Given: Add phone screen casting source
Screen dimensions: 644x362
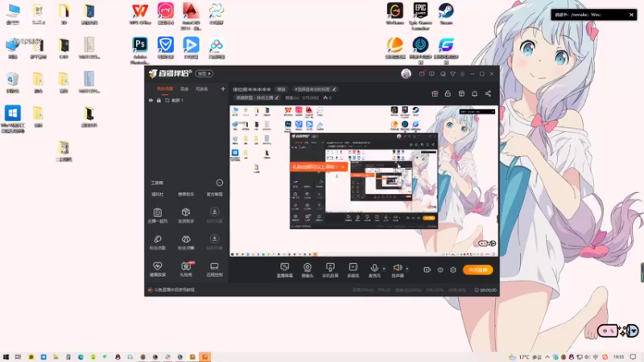Looking at the screenshot, I should (x=330, y=270).
